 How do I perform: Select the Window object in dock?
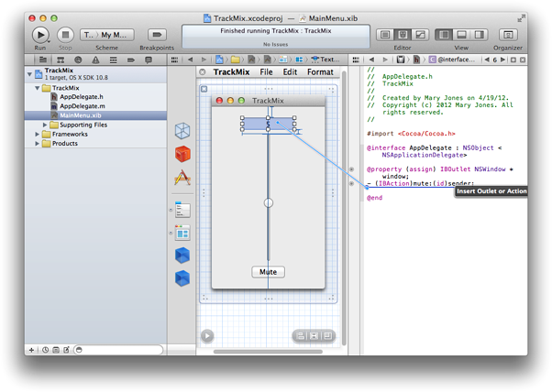click(x=182, y=233)
